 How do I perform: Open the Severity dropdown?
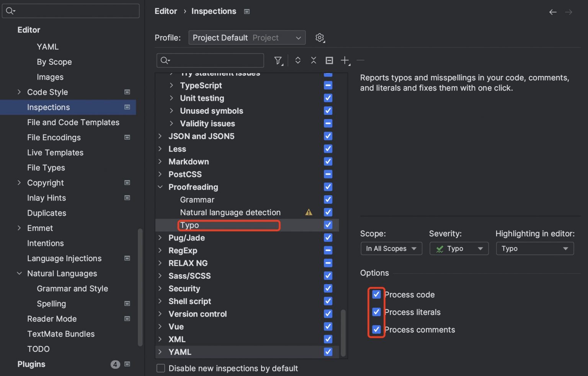pos(459,248)
